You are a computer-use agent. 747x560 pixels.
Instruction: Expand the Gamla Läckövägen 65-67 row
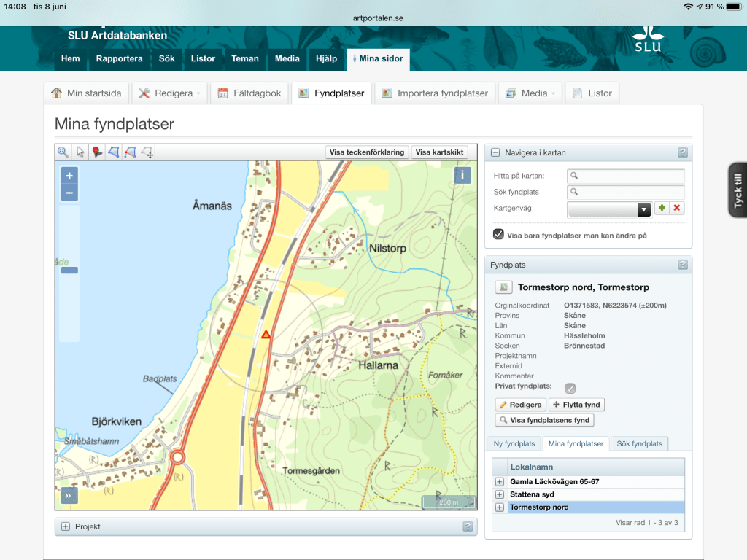500,482
